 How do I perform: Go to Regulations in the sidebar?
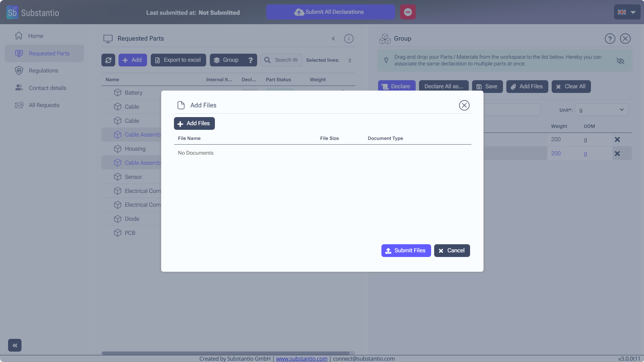[x=43, y=70]
